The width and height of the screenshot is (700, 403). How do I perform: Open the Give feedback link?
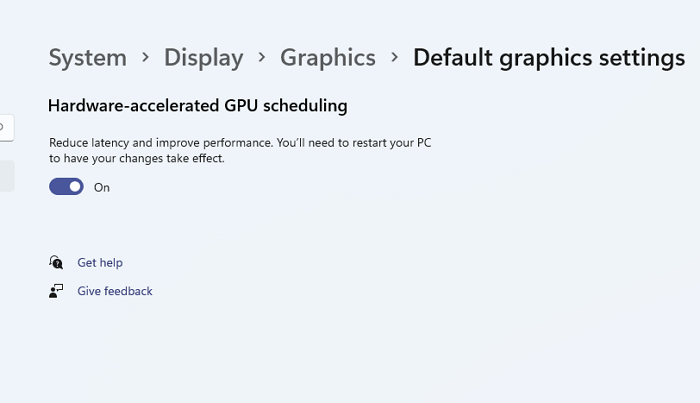click(x=115, y=291)
